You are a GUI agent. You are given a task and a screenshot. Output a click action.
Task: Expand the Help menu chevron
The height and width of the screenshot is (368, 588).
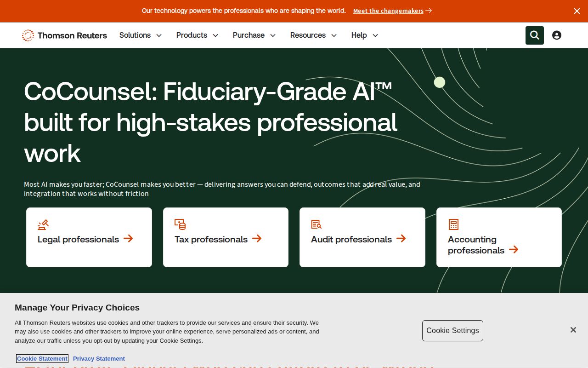[375, 35]
